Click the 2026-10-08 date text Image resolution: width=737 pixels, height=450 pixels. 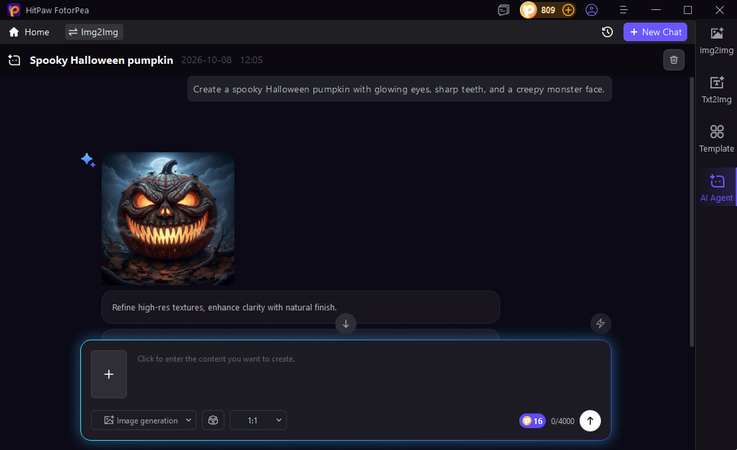[x=206, y=60]
